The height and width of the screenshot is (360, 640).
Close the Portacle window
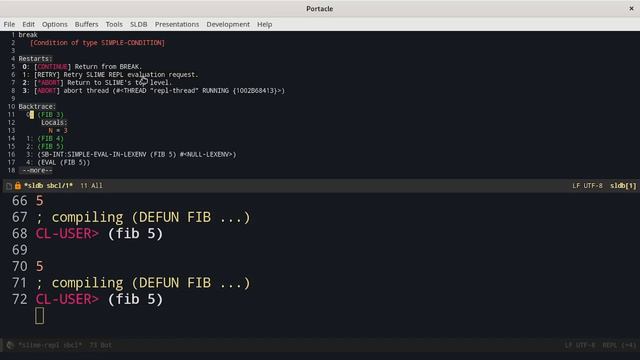click(631, 9)
